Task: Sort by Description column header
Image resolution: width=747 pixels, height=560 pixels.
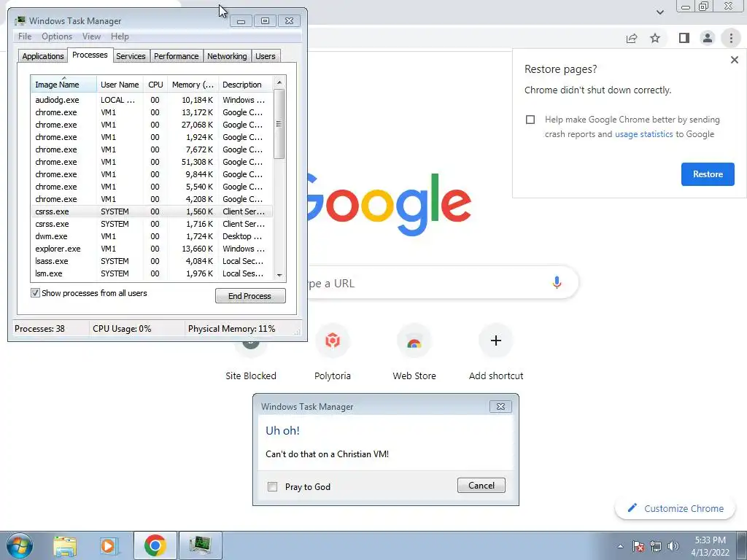Action: click(x=245, y=85)
